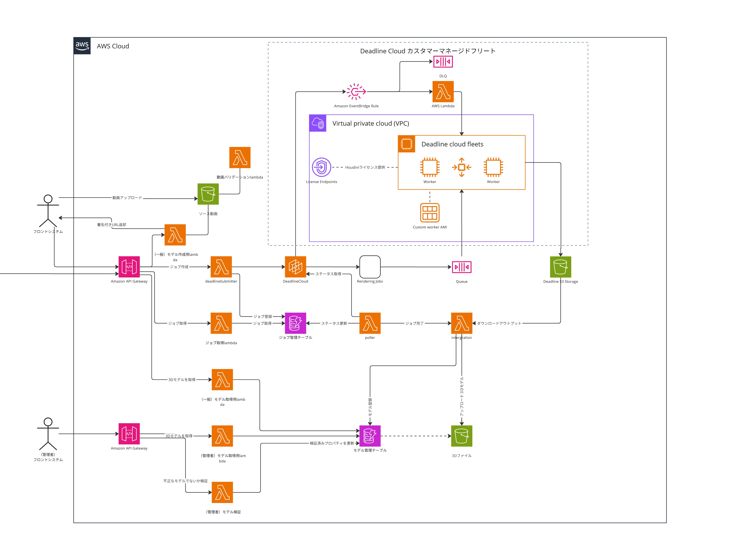Click the intergration Lambda icon
The width and height of the screenshot is (736, 560).
[461, 323]
